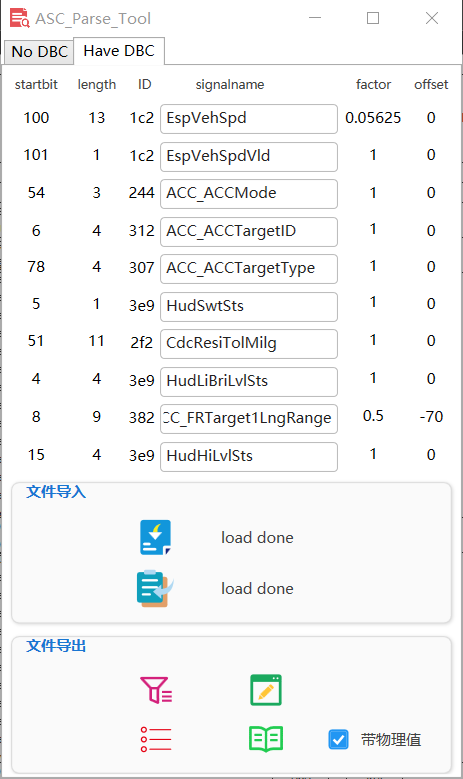Click the length column header
Viewport: 463px width, 779px height.
[97, 85]
